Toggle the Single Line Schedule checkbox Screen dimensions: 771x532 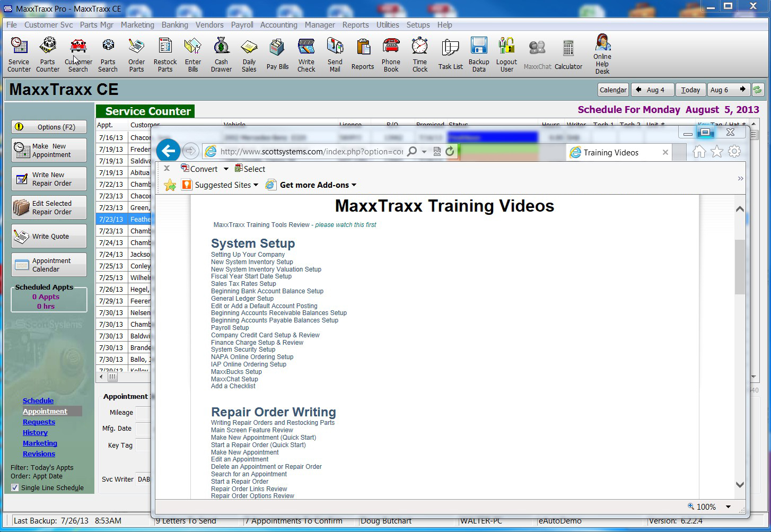point(15,487)
